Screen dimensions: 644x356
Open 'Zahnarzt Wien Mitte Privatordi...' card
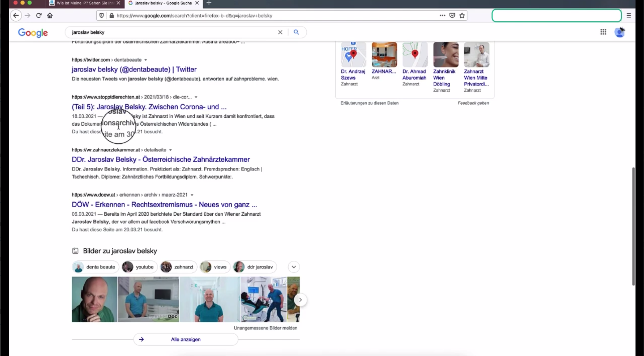coord(476,67)
